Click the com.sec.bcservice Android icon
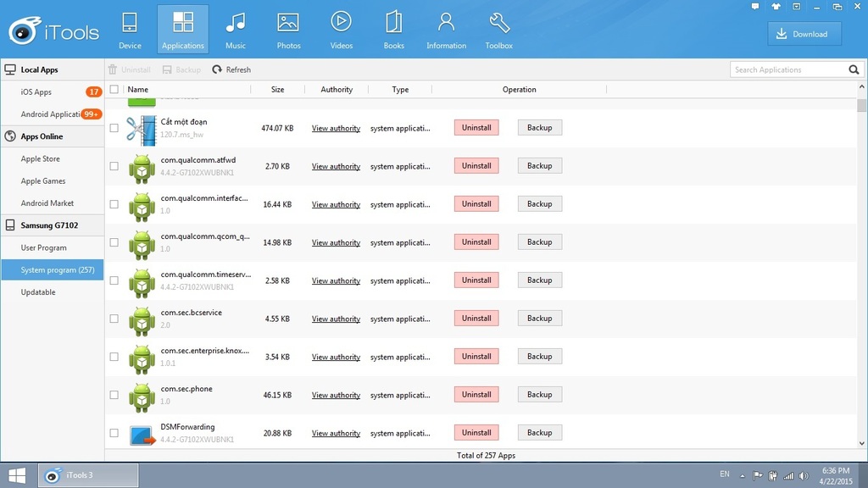Viewport: 868px width, 488px height. tap(142, 321)
